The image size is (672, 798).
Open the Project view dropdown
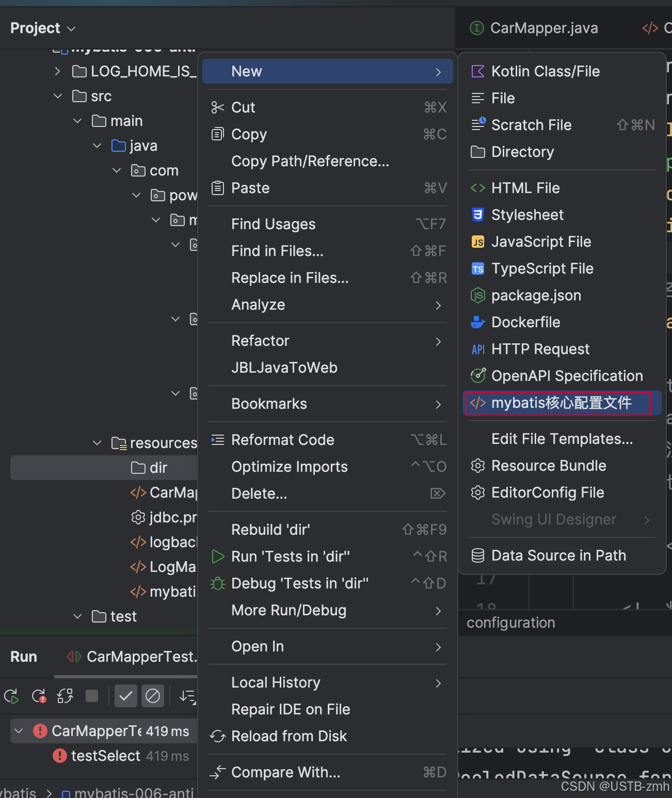coord(43,28)
